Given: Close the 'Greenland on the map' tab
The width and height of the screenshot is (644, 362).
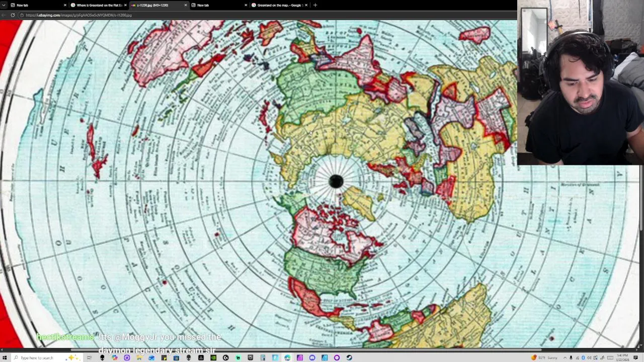Looking at the screenshot, I should tap(306, 5).
